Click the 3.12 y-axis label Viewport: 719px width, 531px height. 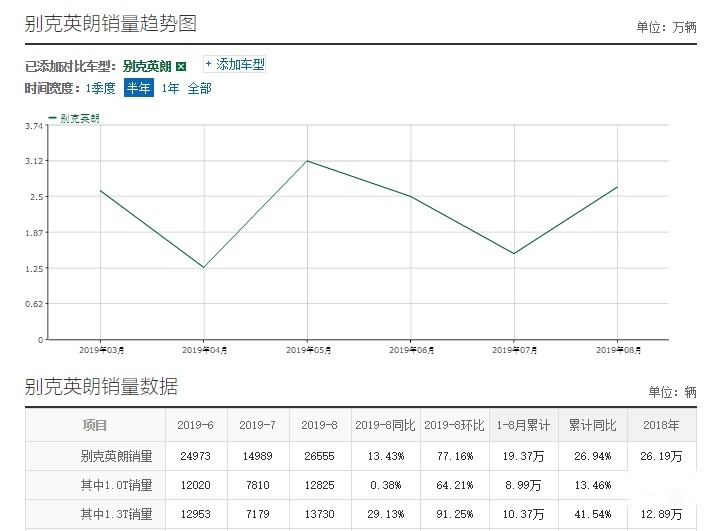33,161
